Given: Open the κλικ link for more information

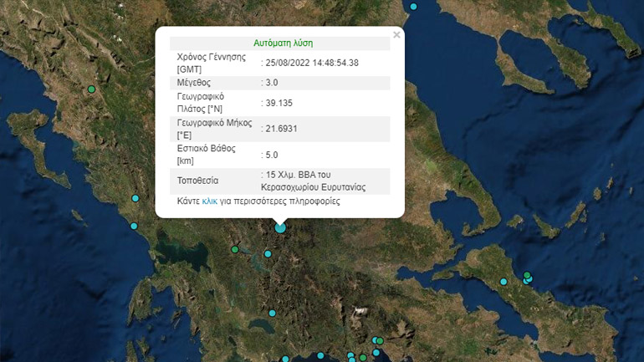Looking at the screenshot, I should pyautogui.click(x=209, y=201).
